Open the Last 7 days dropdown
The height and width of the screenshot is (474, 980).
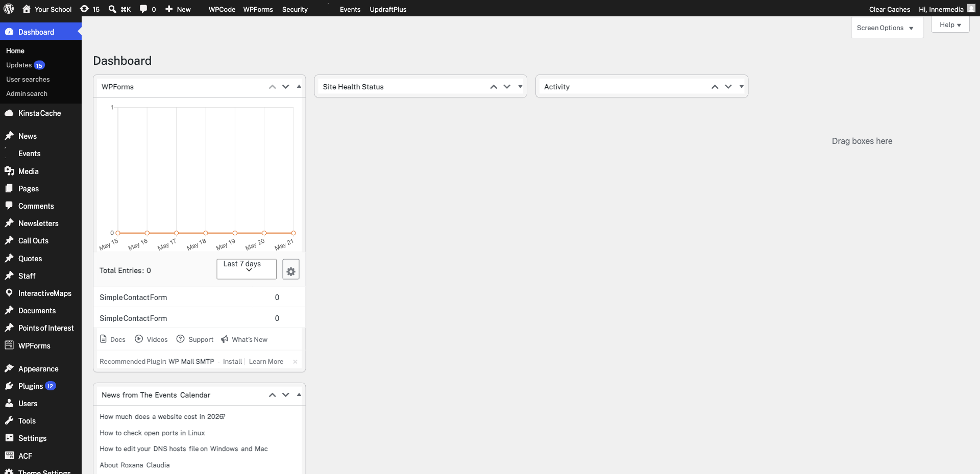click(247, 269)
